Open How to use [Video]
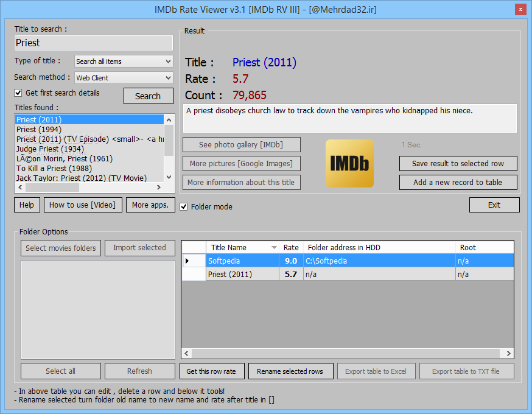This screenshot has width=532, height=414. point(83,205)
